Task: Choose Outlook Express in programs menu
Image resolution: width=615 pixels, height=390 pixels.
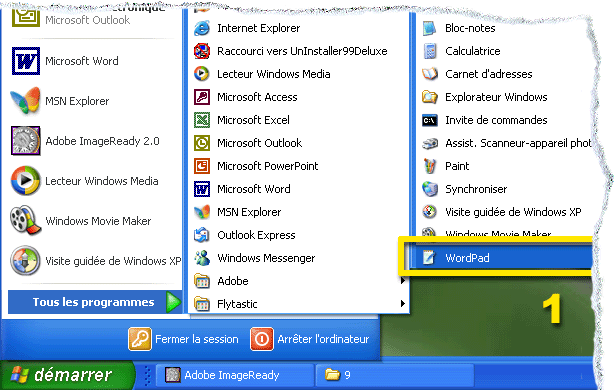Action: (299, 235)
